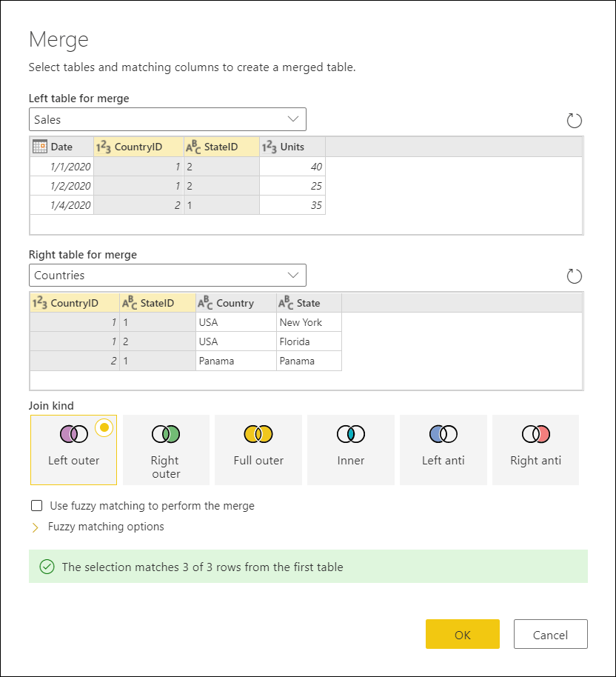The height and width of the screenshot is (677, 616).
Task: Refresh the Countries table preview
Action: 575,276
